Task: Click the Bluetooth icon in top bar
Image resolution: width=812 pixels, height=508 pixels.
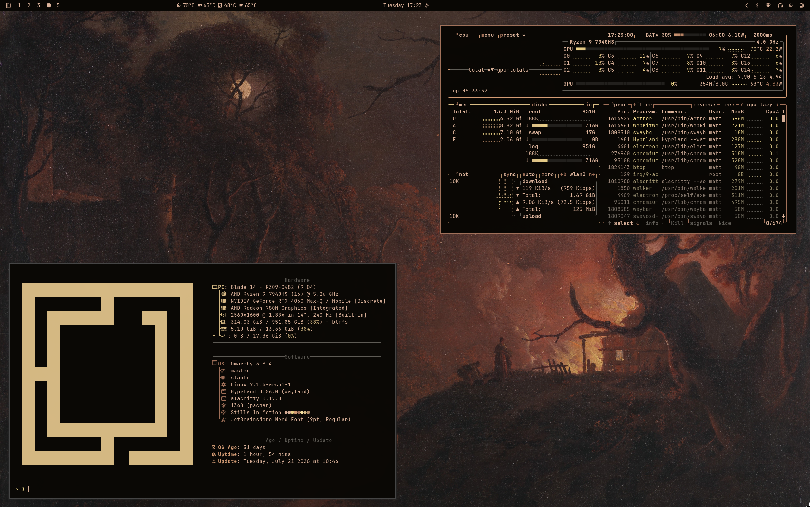Action: 757,5
